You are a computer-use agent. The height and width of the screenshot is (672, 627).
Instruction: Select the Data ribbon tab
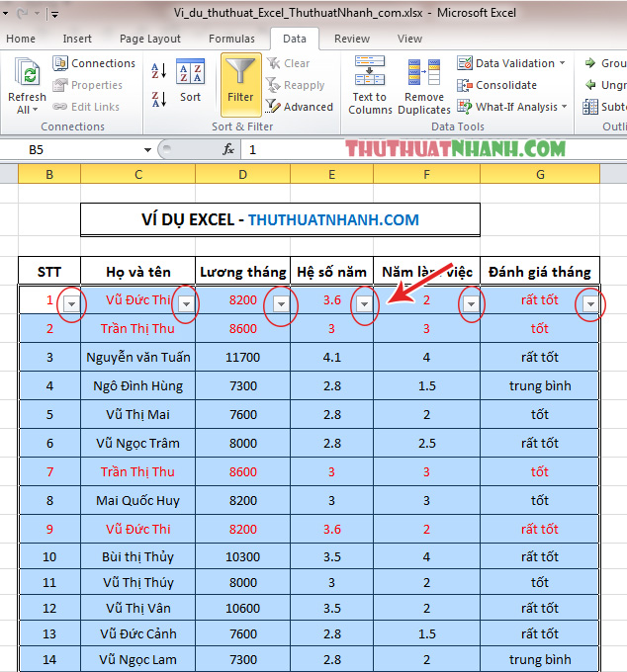(295, 39)
